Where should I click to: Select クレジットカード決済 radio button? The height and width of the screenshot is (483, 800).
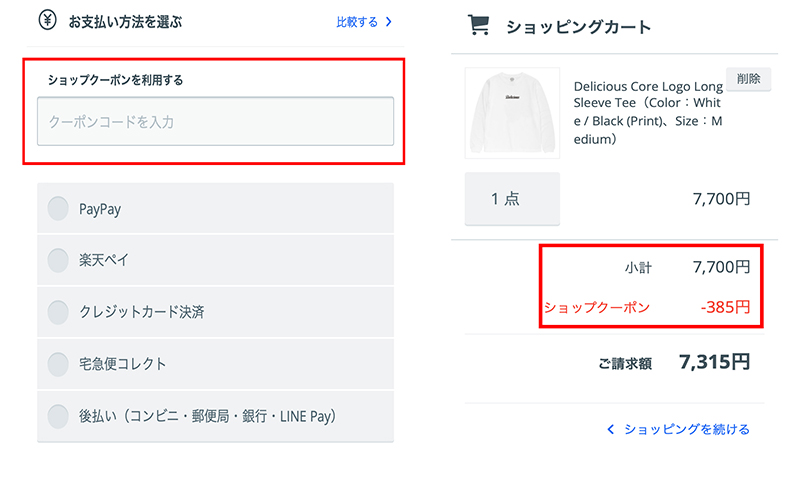pos(59,312)
